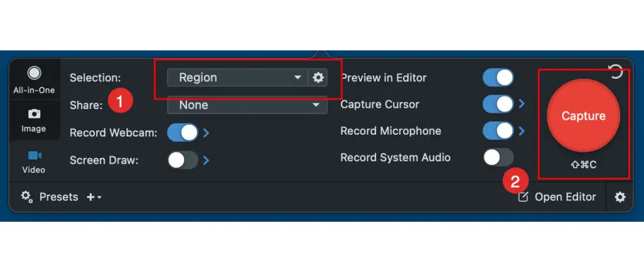644x269 pixels.
Task: Turn off the Capture Cursor toggle
Action: tap(498, 104)
